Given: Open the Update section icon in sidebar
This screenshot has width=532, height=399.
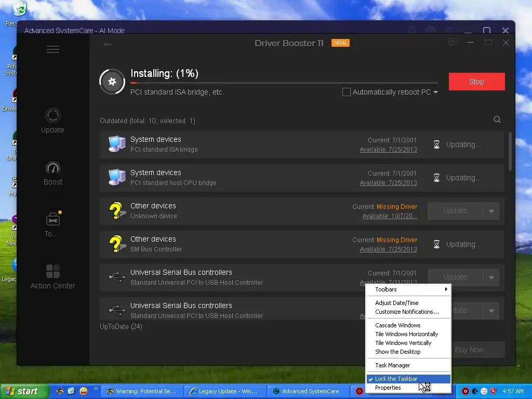Looking at the screenshot, I should point(52,115).
